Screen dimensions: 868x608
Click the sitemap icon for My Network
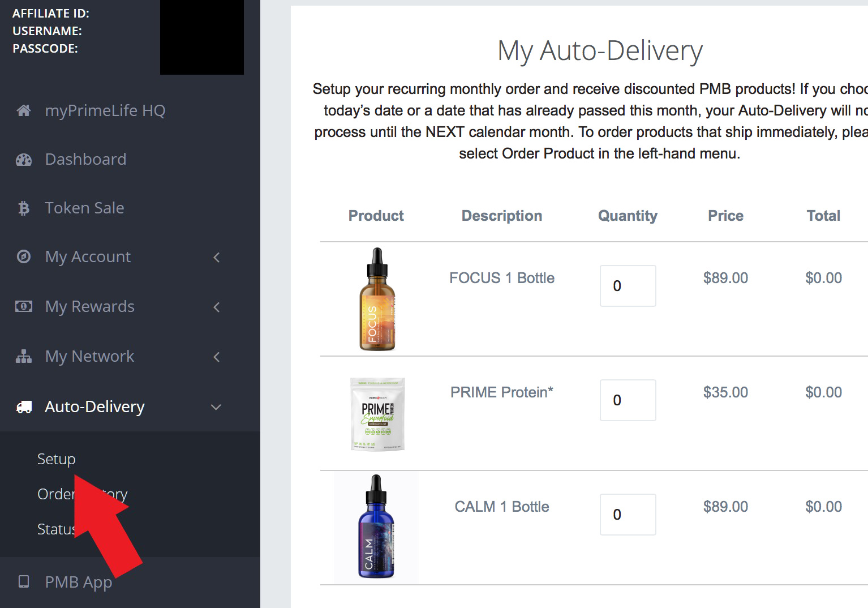point(24,356)
